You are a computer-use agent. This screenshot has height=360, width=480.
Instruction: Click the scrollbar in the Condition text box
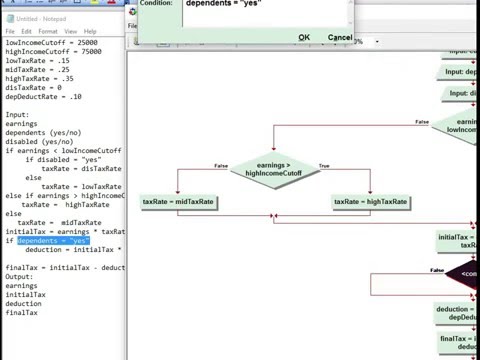[350, 13]
